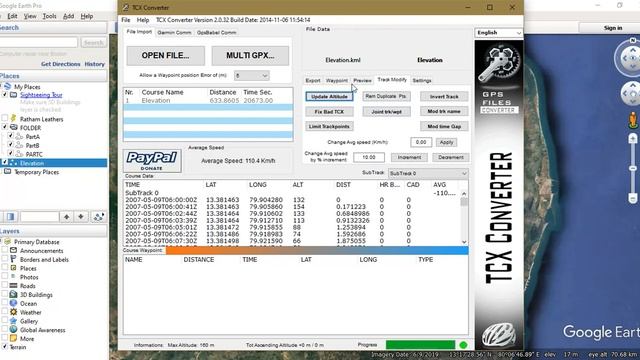The width and height of the screenshot is (640, 360).
Task: Click the Invert Track button
Action: [444, 96]
